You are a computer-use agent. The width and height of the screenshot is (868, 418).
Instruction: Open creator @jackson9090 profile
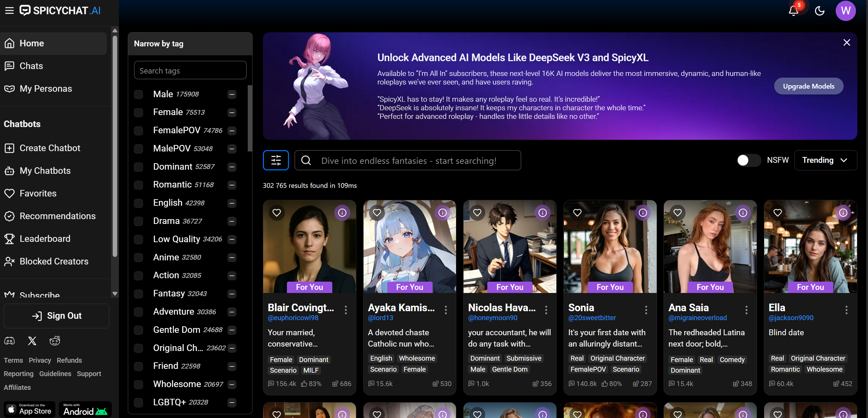click(791, 318)
